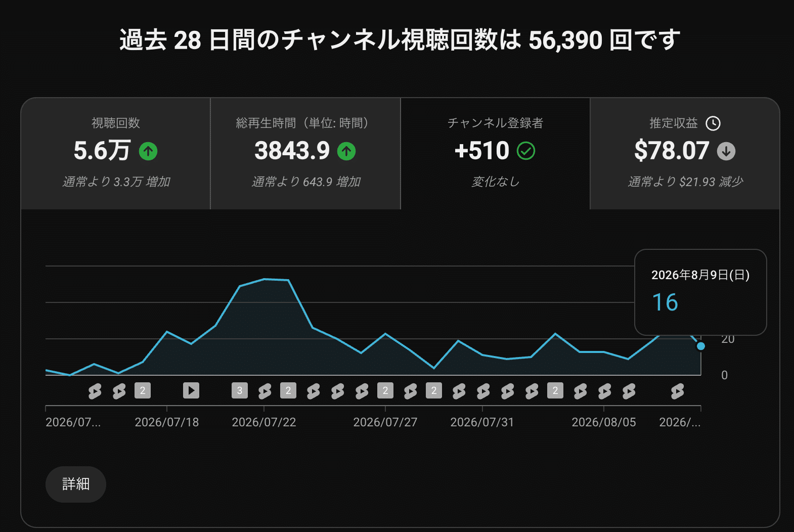This screenshot has height=532, width=794.
Task: Click Shorts icon immediately right of 2026/07/27 marker
Action: (410, 391)
